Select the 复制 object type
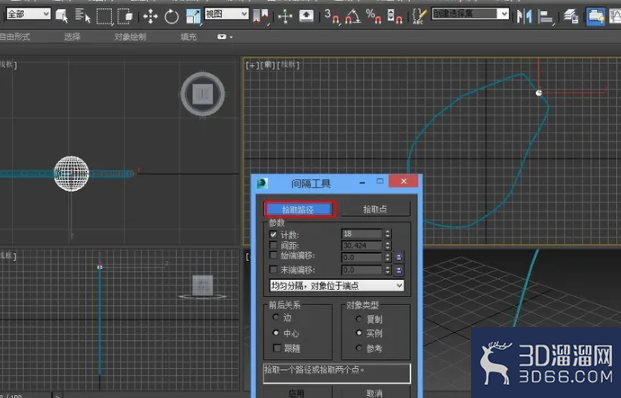The height and width of the screenshot is (398, 621). [359, 319]
